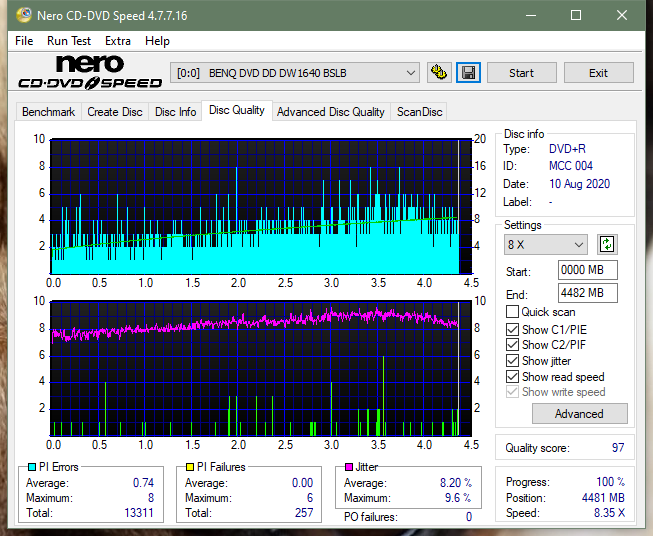
Task: Click the PO failures value 0
Action: tap(469, 517)
